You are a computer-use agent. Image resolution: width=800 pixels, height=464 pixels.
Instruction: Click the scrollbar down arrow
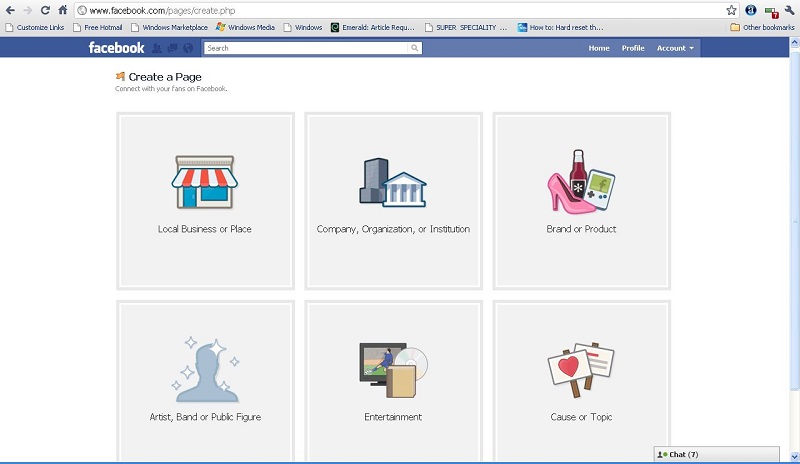(794, 456)
